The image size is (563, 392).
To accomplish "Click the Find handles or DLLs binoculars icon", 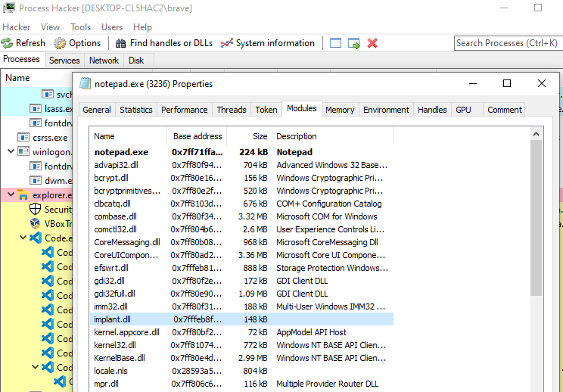I will [120, 43].
